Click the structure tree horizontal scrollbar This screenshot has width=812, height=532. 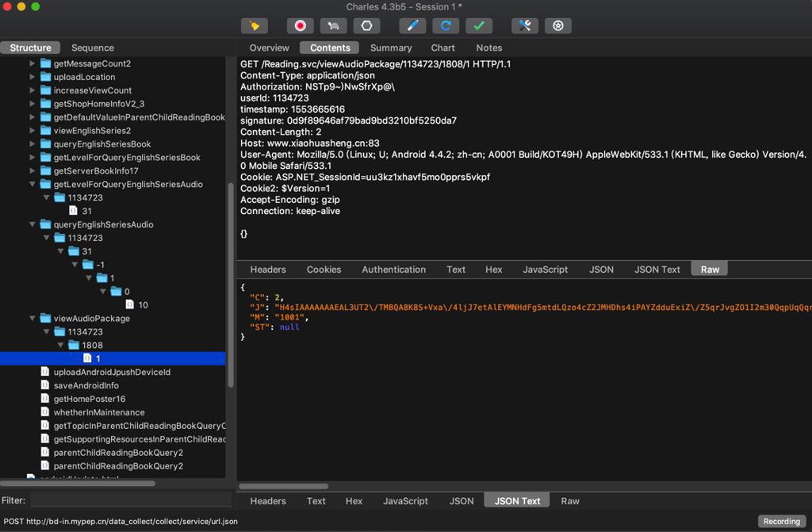click(x=78, y=484)
